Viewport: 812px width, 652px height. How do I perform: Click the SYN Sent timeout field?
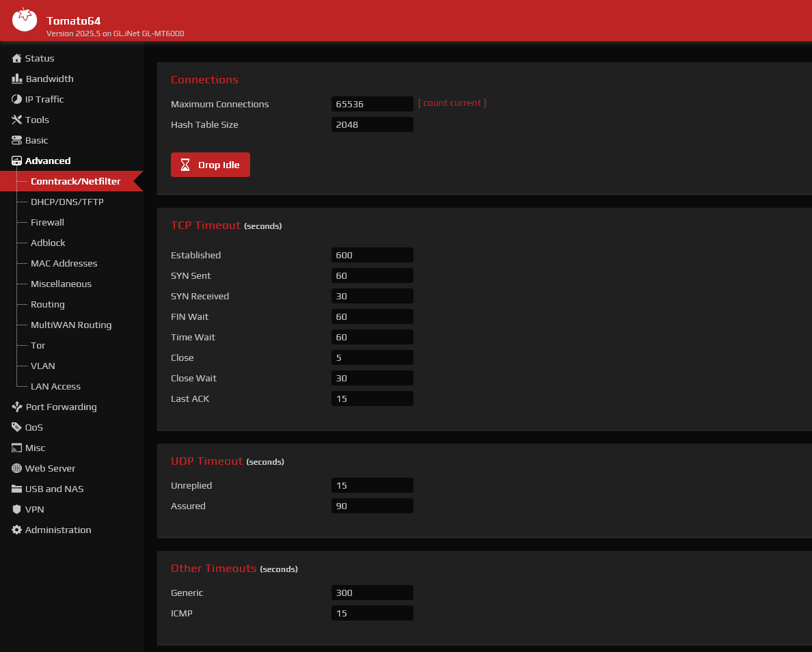click(373, 275)
